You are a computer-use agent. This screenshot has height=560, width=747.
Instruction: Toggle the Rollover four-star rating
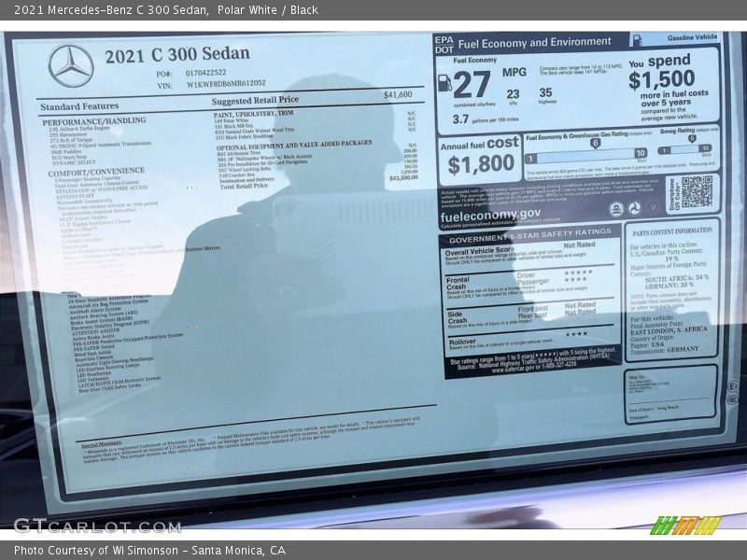point(577,331)
